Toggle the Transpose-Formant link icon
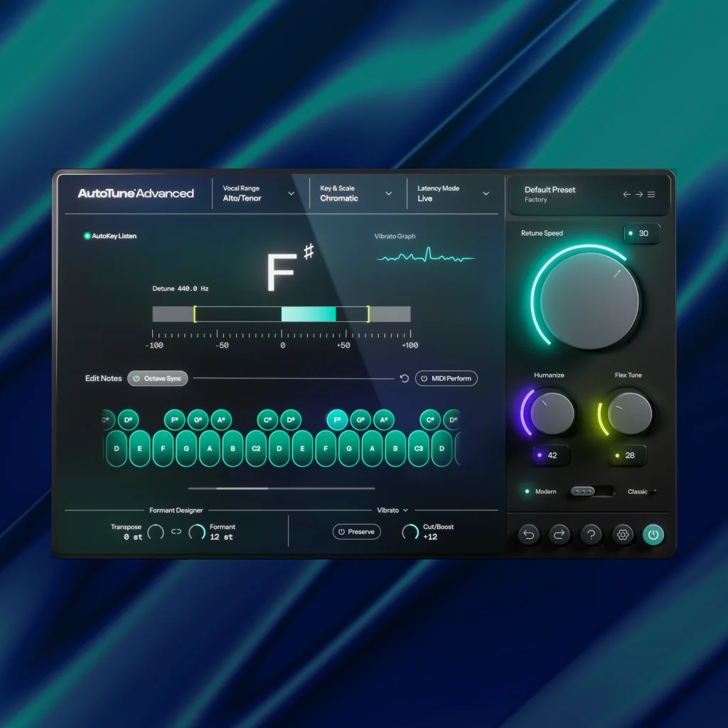This screenshot has width=728, height=728. [x=176, y=532]
